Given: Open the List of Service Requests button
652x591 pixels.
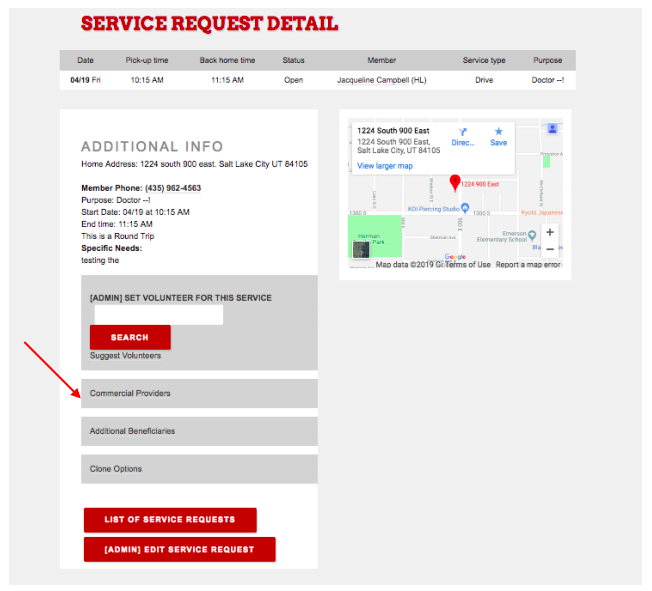Looking at the screenshot, I should point(170,519).
